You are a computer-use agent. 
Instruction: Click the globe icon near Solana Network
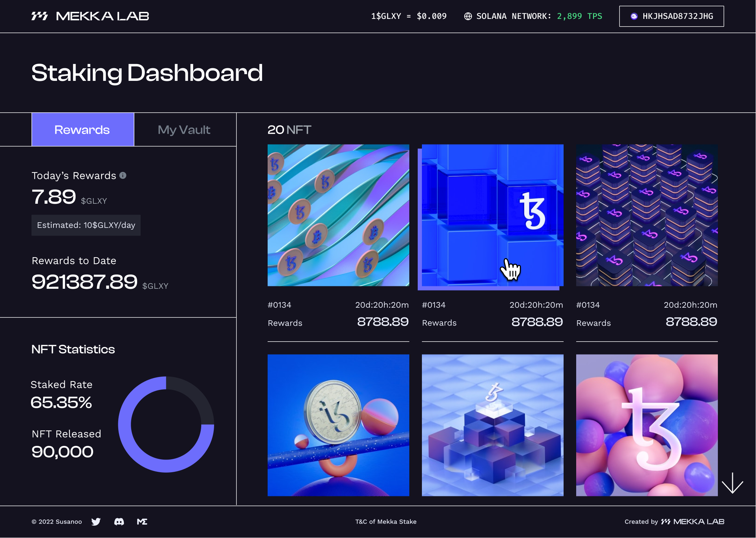click(x=468, y=16)
